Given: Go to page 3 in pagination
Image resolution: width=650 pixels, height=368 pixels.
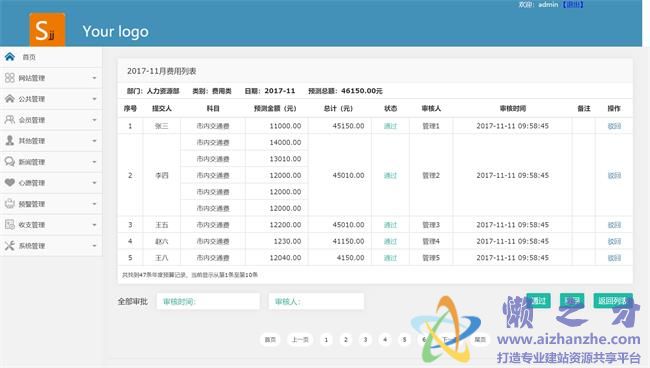Looking at the screenshot, I should click(365, 340).
